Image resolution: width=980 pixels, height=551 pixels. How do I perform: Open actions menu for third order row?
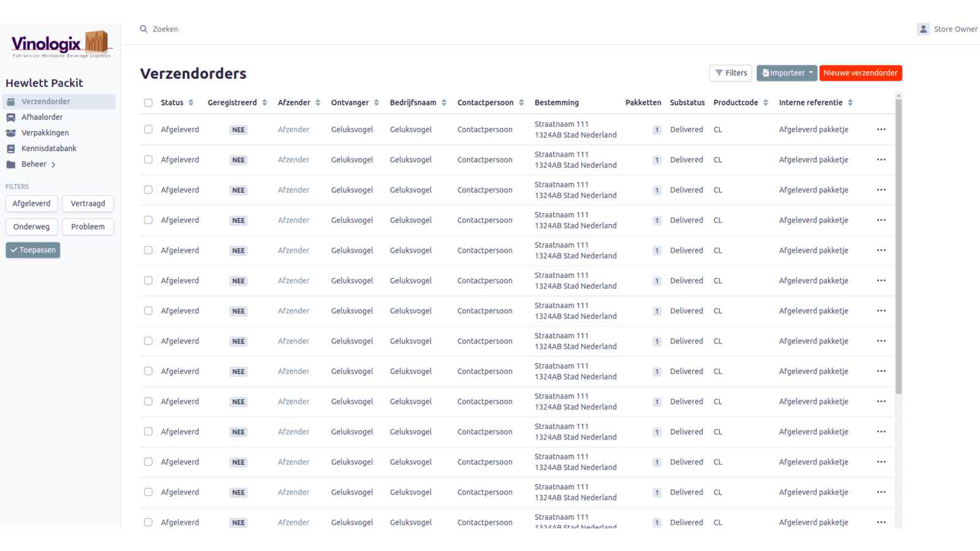[x=881, y=190]
